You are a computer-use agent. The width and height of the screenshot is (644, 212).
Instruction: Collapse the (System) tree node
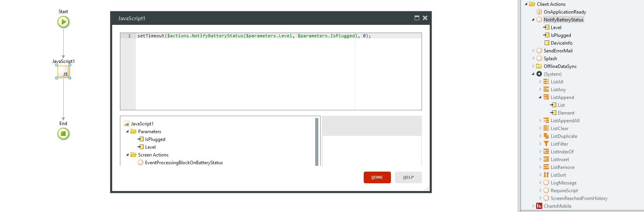(x=533, y=74)
